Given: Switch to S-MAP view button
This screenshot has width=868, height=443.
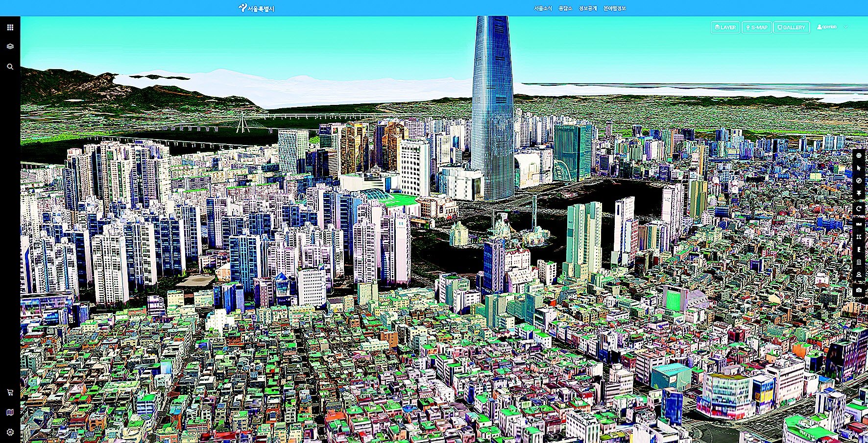Looking at the screenshot, I should pos(756,27).
